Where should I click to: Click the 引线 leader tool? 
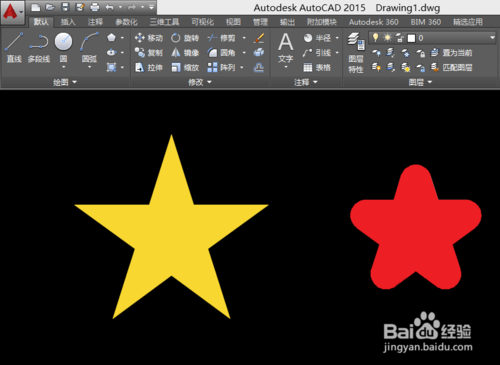point(317,52)
